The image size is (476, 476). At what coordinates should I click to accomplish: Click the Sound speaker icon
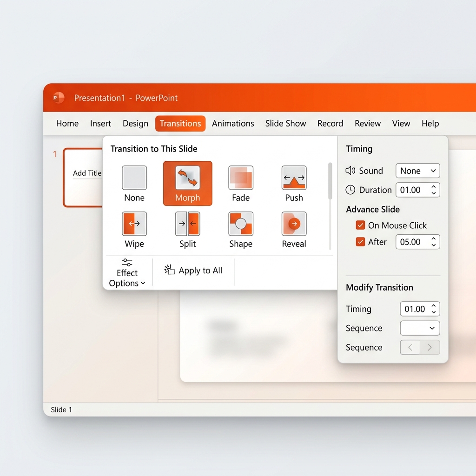pyautogui.click(x=350, y=171)
